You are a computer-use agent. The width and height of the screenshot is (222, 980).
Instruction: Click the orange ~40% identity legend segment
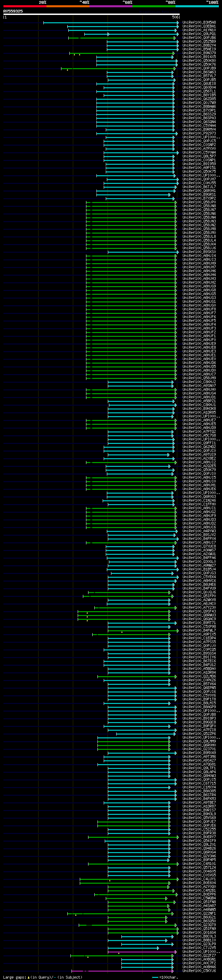pyautogui.click(x=68, y=6)
